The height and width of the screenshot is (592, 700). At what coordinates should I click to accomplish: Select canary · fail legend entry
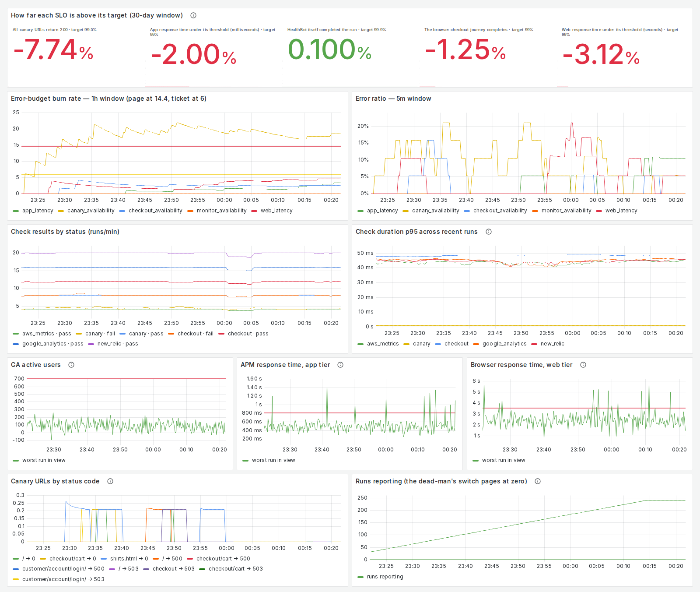100,334
